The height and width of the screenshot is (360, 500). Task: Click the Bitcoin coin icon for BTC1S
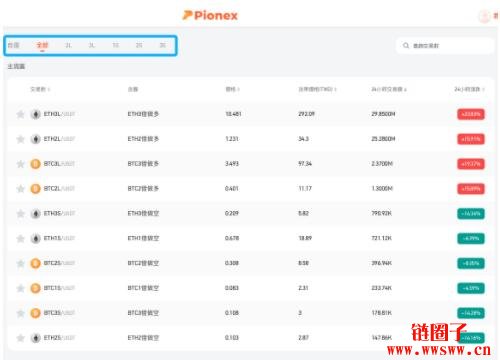click(35, 288)
